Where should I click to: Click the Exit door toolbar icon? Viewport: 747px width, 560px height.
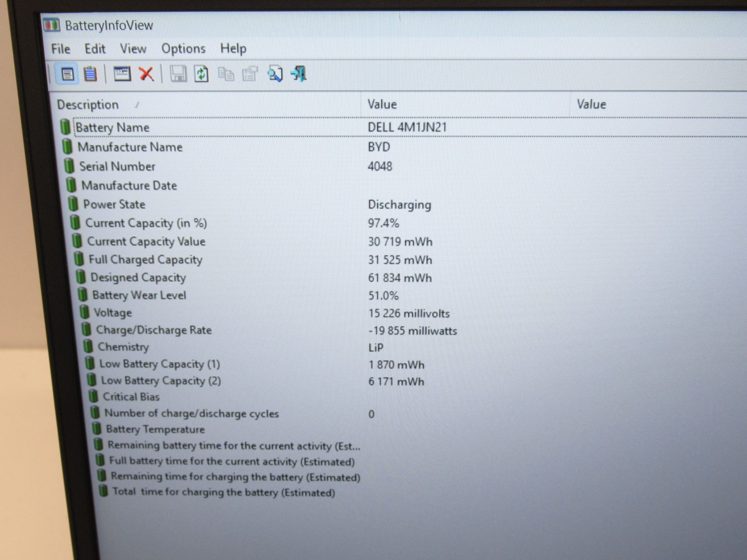point(299,74)
